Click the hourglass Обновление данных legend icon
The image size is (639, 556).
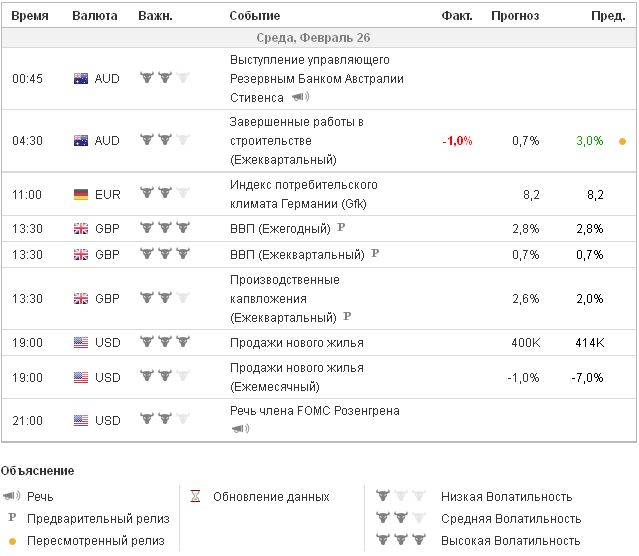coord(196,496)
